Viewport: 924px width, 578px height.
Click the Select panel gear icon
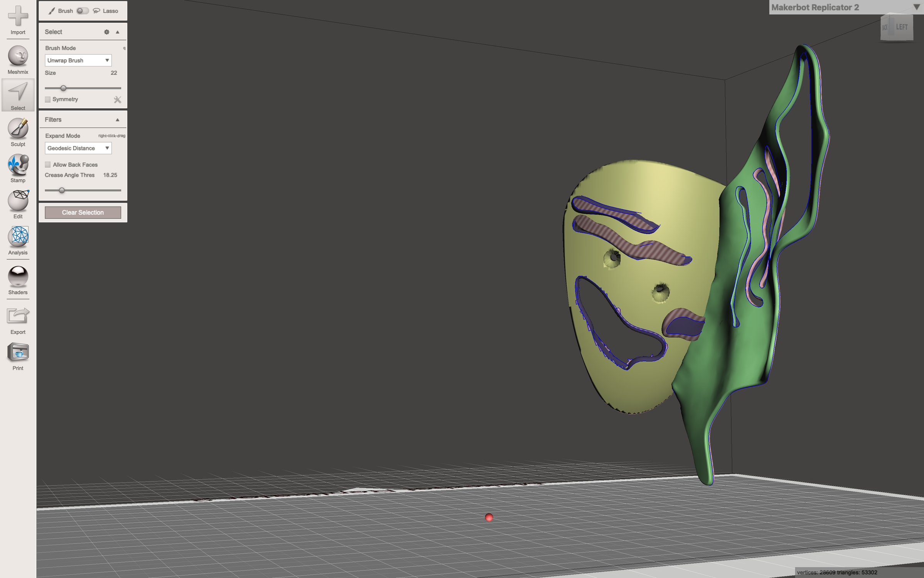click(x=107, y=32)
